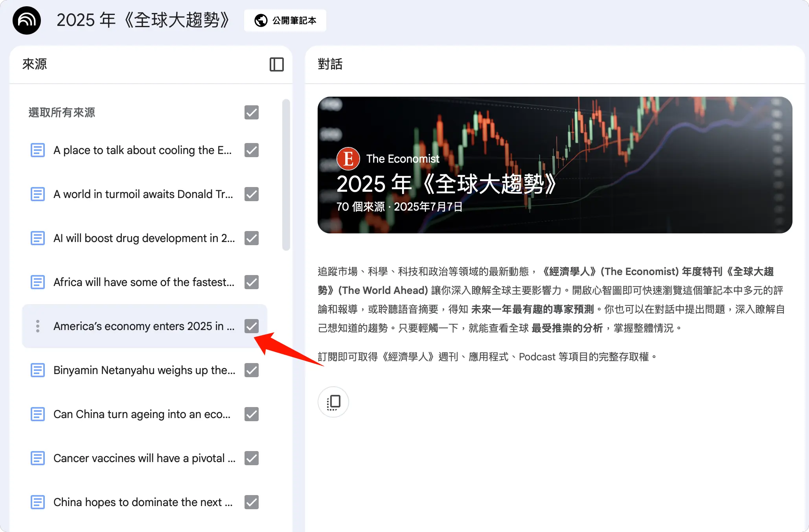
Task: Uncheck 'A place to talk about cooling' source
Action: coord(252,150)
